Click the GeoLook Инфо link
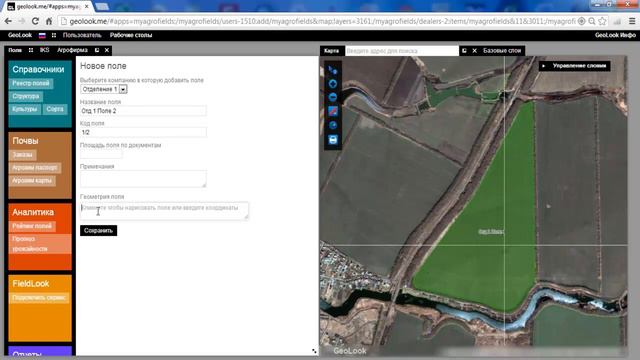640x360 pixels. tap(615, 36)
